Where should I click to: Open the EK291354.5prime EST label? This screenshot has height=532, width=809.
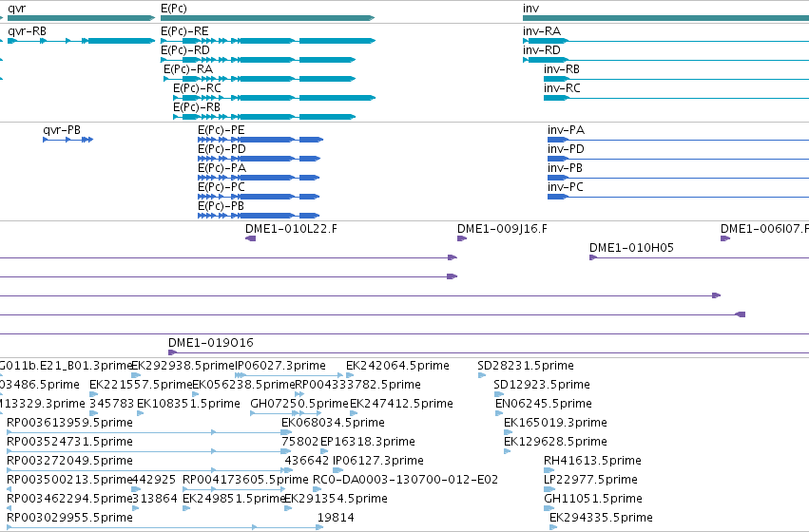tap(337, 499)
